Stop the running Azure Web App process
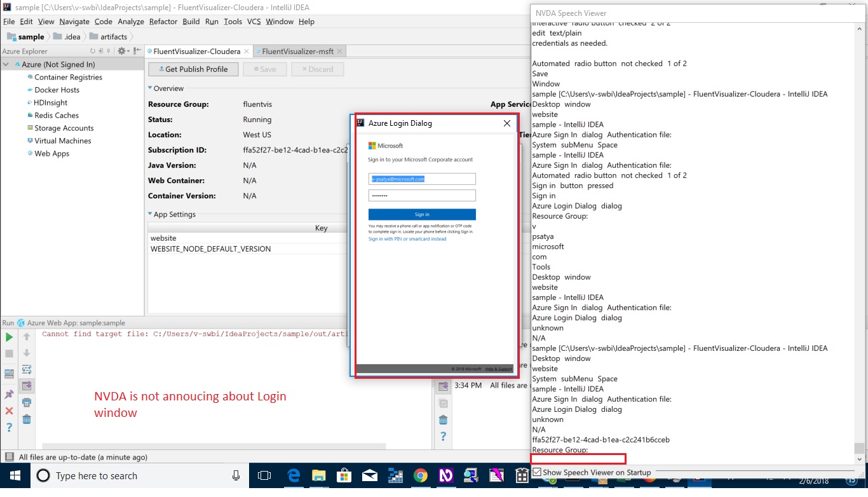 9,353
